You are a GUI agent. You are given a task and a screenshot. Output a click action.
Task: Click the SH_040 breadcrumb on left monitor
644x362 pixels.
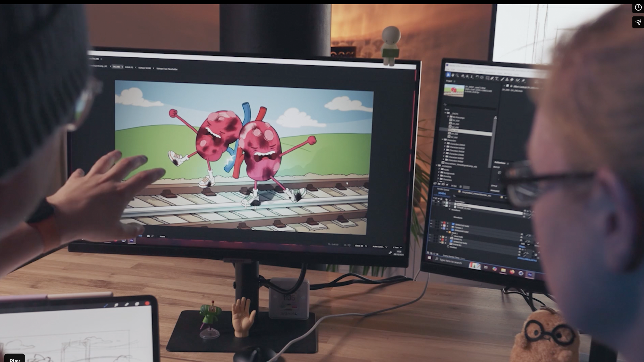click(116, 67)
